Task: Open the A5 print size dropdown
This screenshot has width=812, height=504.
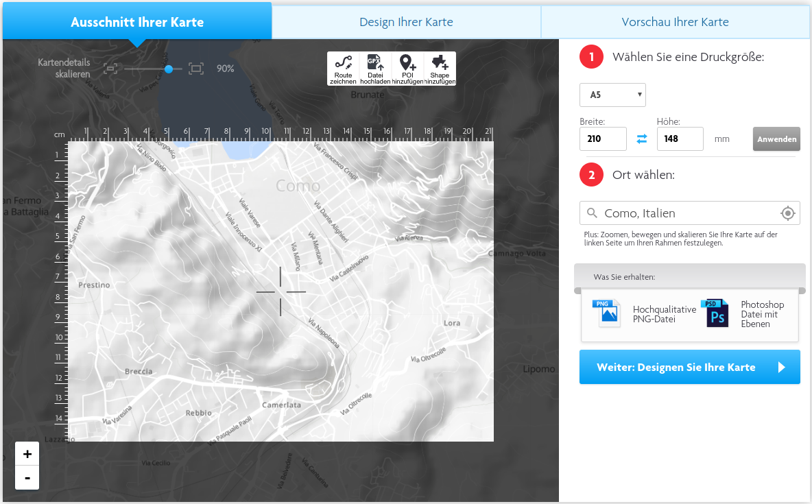Action: coord(612,95)
